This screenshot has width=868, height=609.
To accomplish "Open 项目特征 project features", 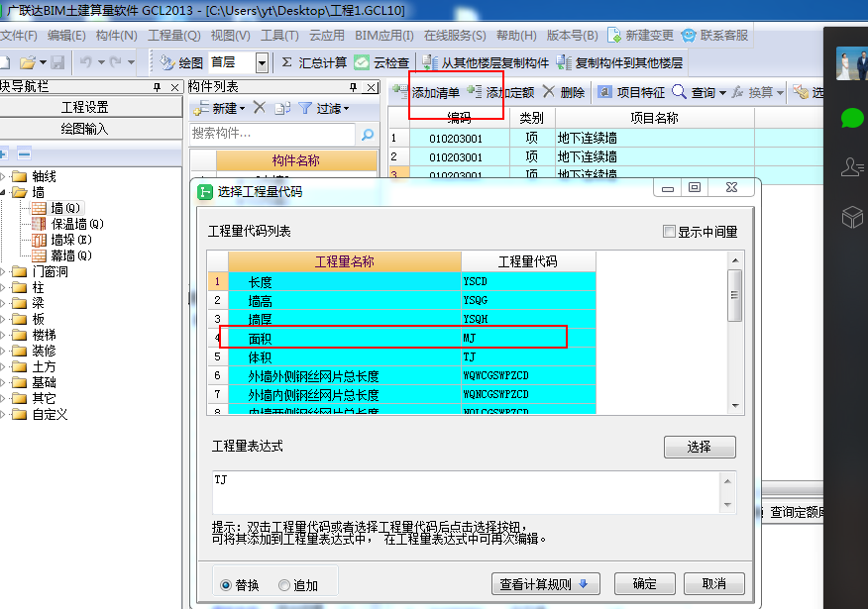I will [x=631, y=92].
